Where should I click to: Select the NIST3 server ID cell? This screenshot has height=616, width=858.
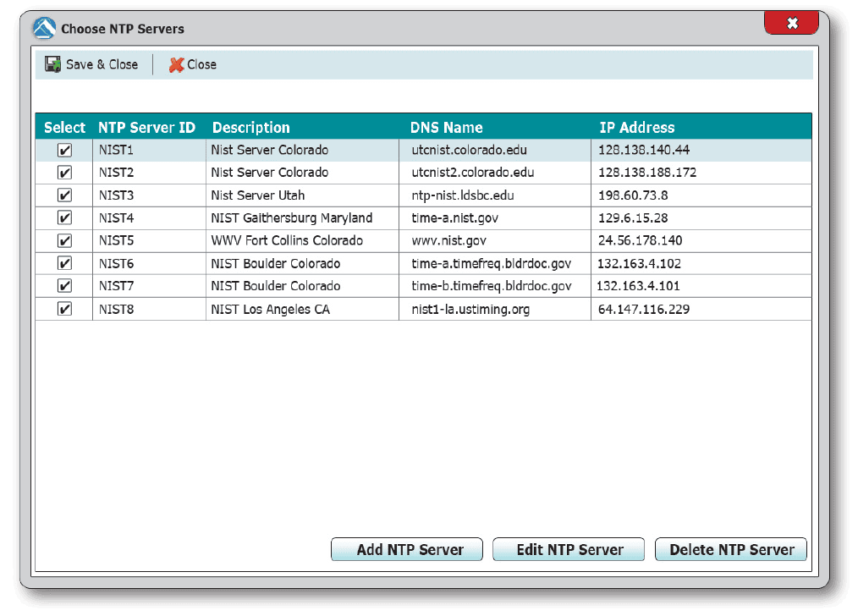coord(116,195)
